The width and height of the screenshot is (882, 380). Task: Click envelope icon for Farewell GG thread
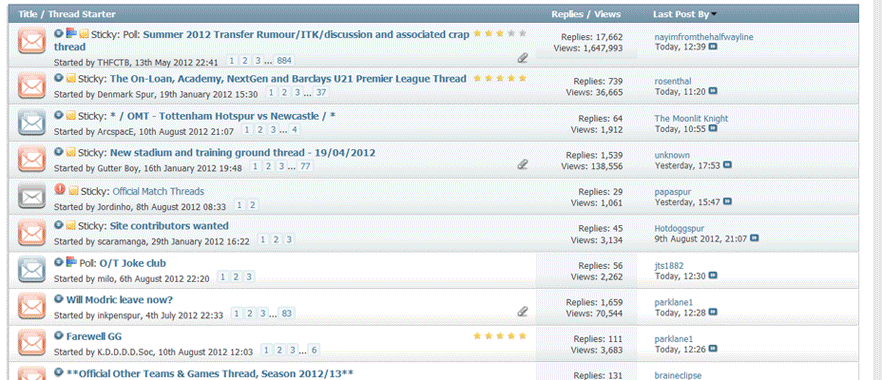pyautogui.click(x=32, y=342)
